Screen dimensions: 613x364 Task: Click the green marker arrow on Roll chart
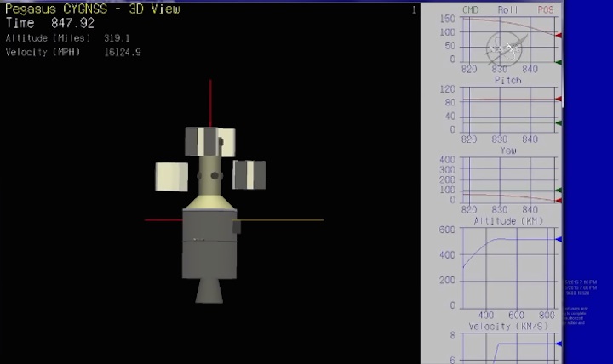point(558,62)
